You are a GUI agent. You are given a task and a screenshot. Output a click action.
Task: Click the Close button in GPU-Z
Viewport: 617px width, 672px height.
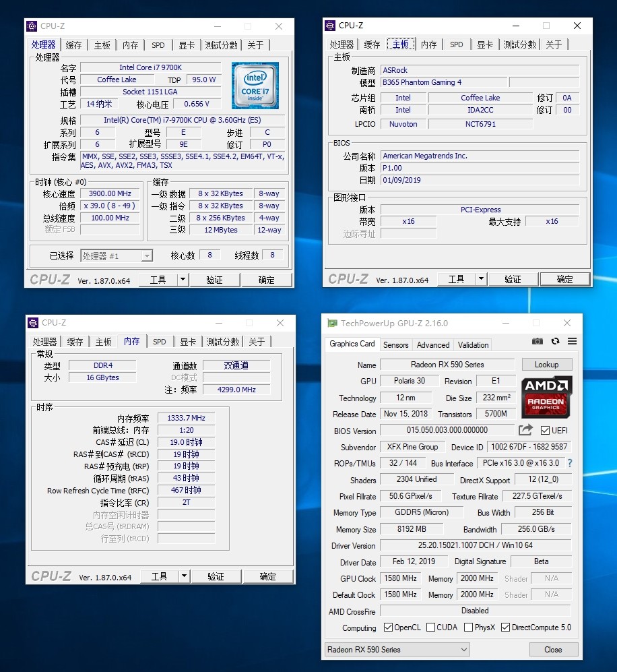pos(553,649)
